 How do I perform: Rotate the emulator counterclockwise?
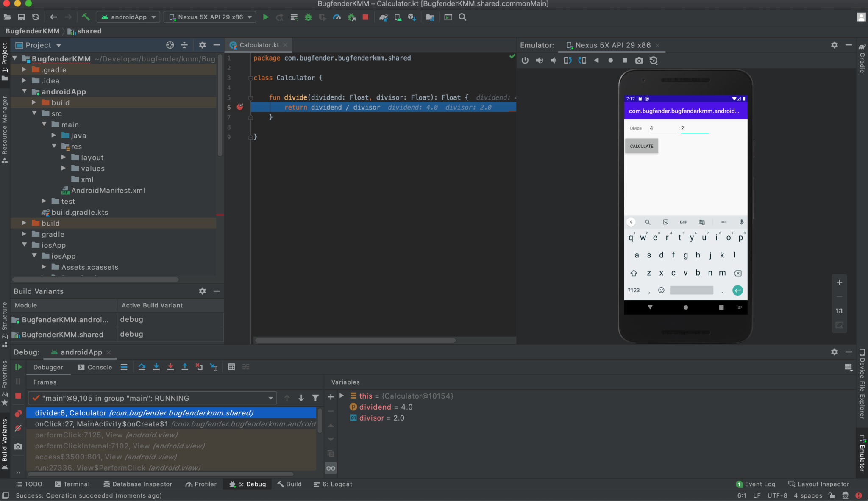coord(568,60)
